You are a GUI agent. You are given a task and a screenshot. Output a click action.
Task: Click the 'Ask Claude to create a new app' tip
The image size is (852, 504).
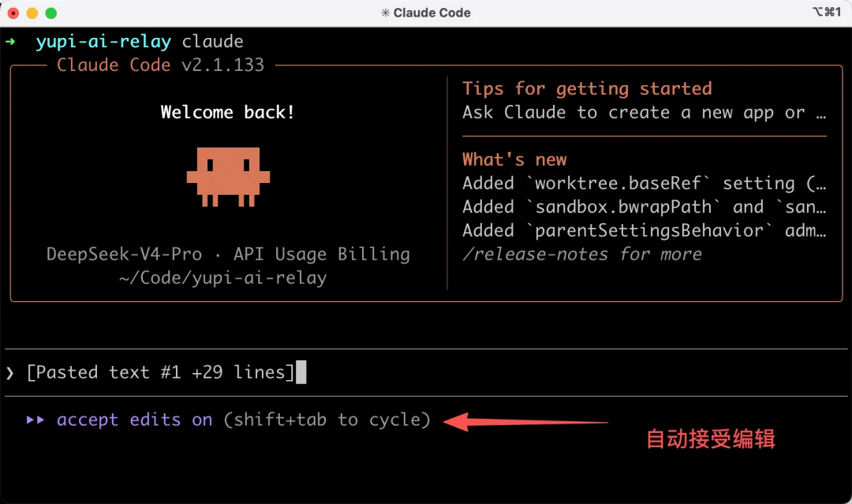pyautogui.click(x=645, y=113)
